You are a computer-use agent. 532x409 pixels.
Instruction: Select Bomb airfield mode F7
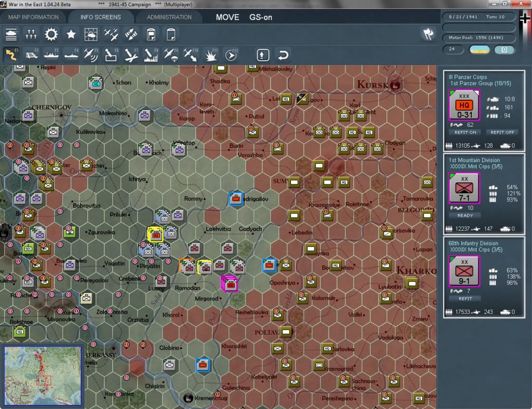131,55
